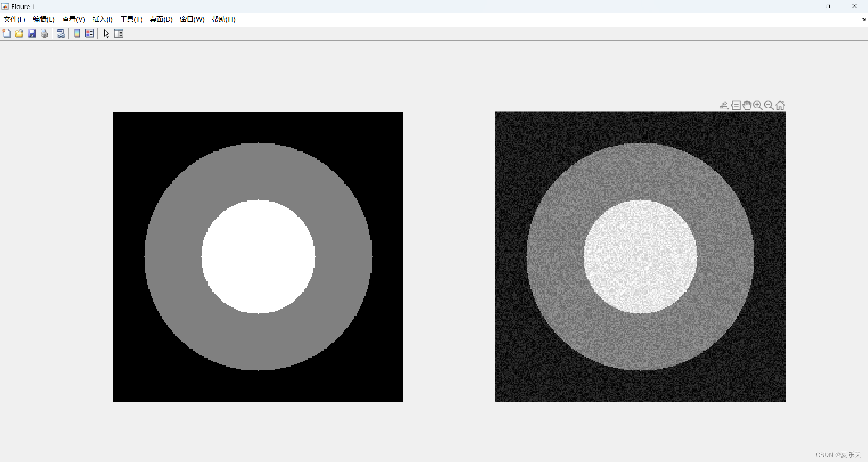Enable data tips mode
This screenshot has height=462, width=868.
coord(736,105)
